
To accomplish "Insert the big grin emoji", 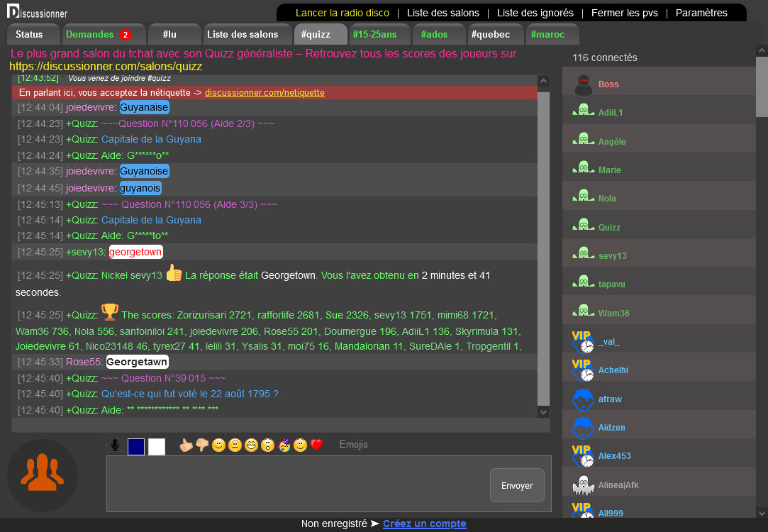I will click(x=251, y=445).
